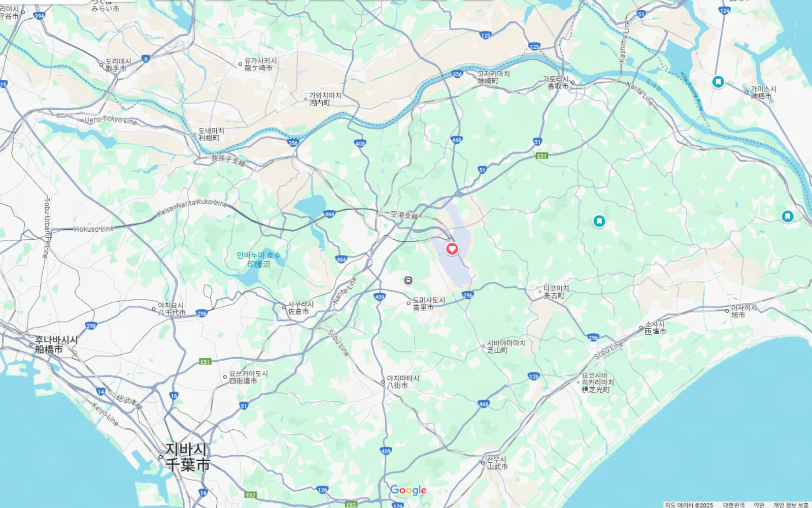Click the route 408 road shield
Screen dimensions: 812x508
360,143
